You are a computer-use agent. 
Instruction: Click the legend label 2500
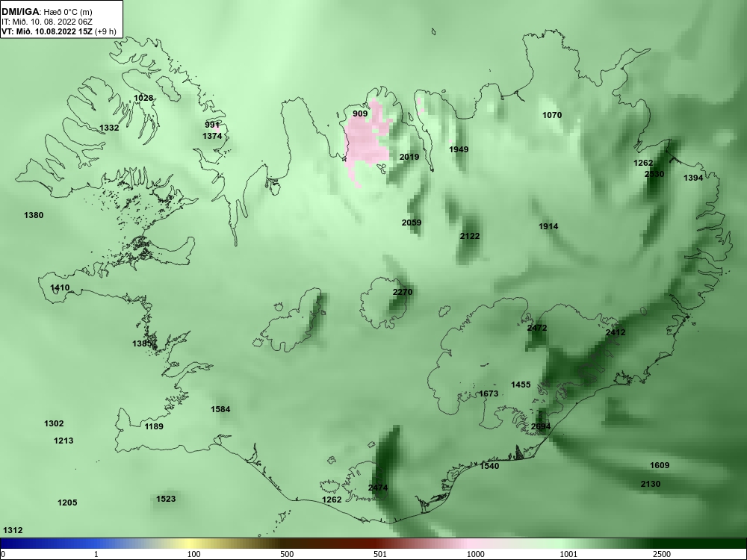pyautogui.click(x=662, y=554)
